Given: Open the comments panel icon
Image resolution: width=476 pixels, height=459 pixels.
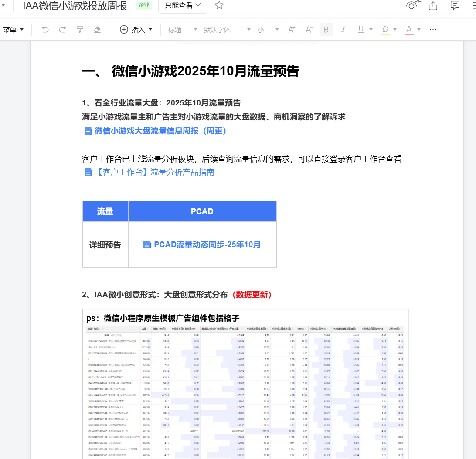Looking at the screenshot, I should (x=455, y=5).
